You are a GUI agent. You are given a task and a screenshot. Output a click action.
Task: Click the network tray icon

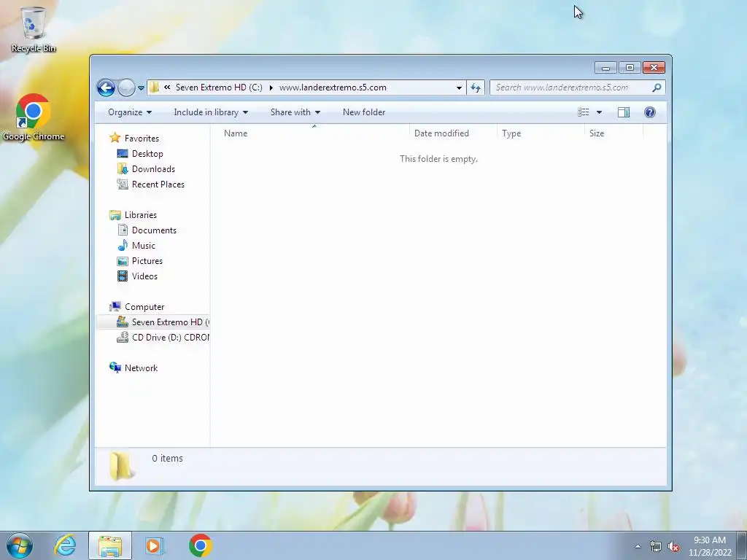click(x=656, y=547)
